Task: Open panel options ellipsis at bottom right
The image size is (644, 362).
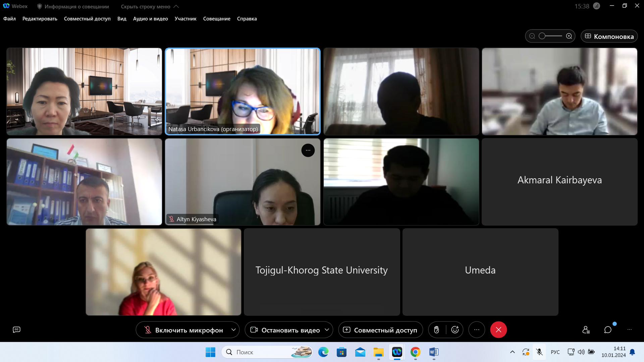Action: pos(630,330)
